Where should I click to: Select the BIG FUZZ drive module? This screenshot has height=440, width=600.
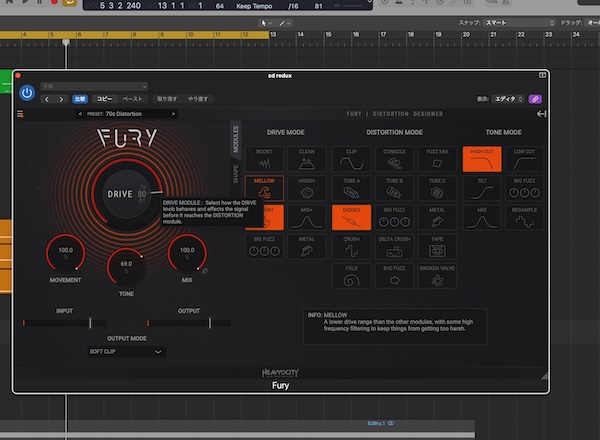264,246
